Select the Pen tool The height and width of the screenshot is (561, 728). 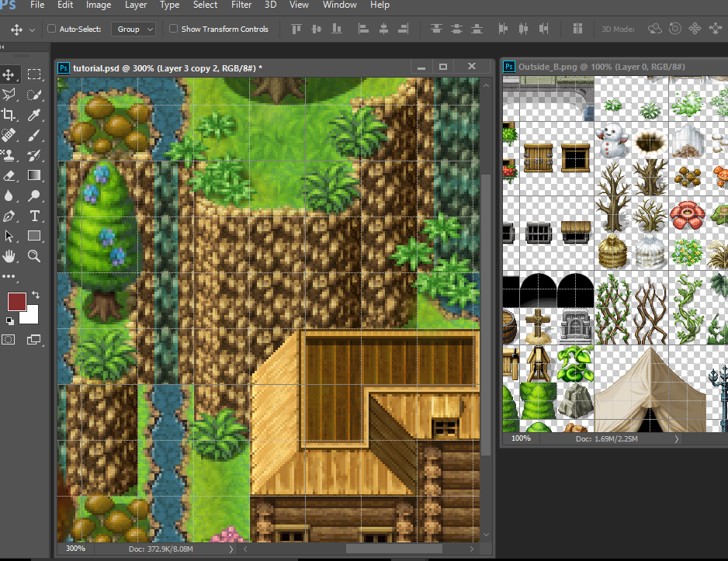pos(9,216)
